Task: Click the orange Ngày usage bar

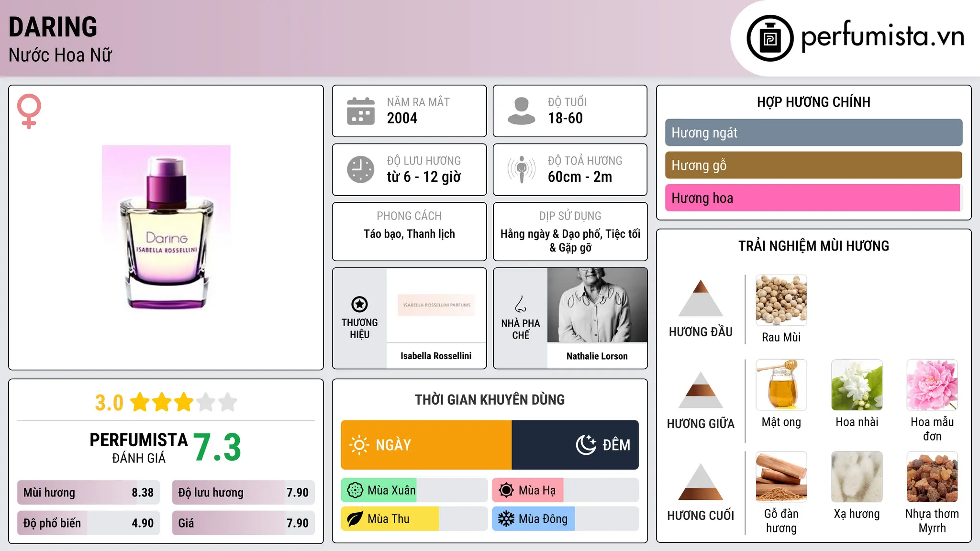Action: click(x=426, y=445)
